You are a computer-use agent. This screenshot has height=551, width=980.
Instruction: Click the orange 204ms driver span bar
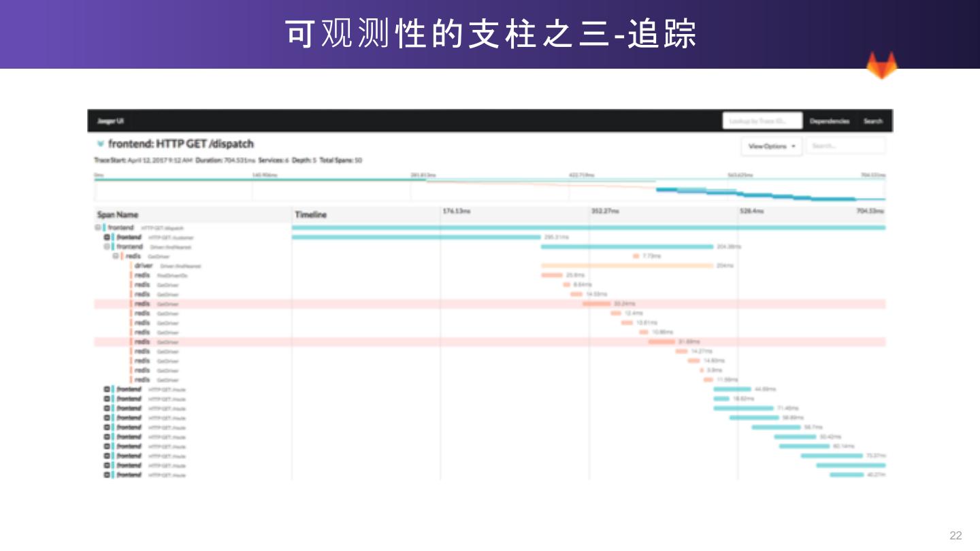(x=626, y=266)
